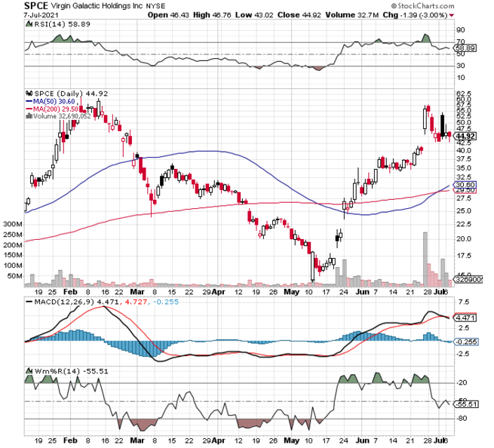
Task: Click the MA(50) blue line legend marker
Action: [x=29, y=101]
